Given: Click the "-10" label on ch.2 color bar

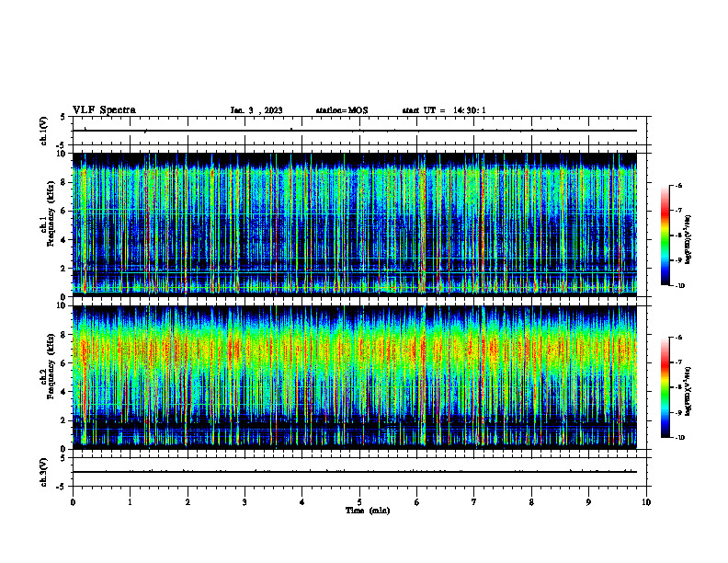Looking at the screenshot, I should (x=679, y=438).
